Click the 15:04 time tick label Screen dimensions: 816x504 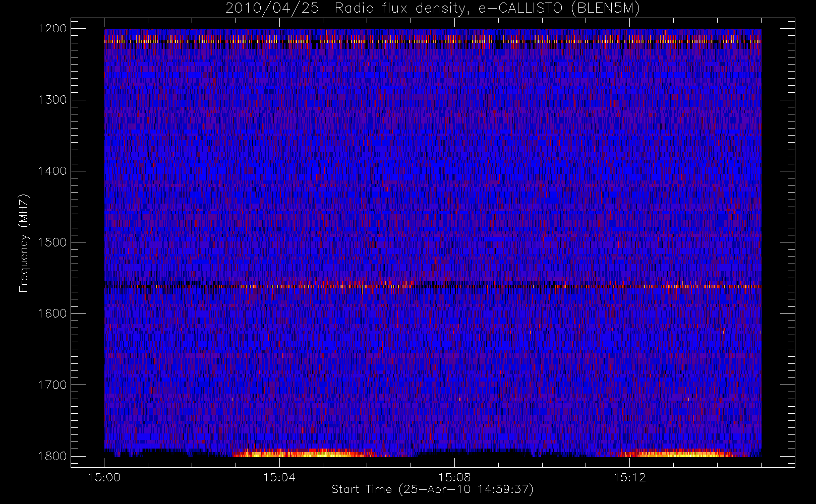(279, 477)
